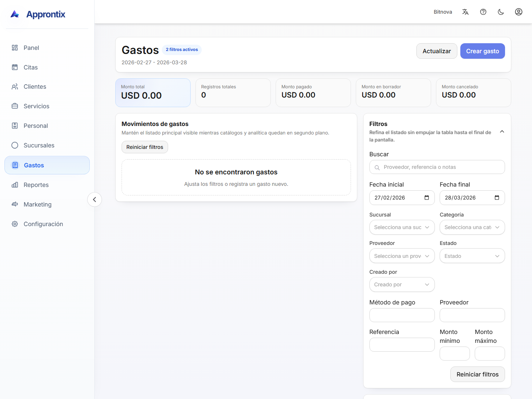Open the Creado por dropdown

(402, 284)
